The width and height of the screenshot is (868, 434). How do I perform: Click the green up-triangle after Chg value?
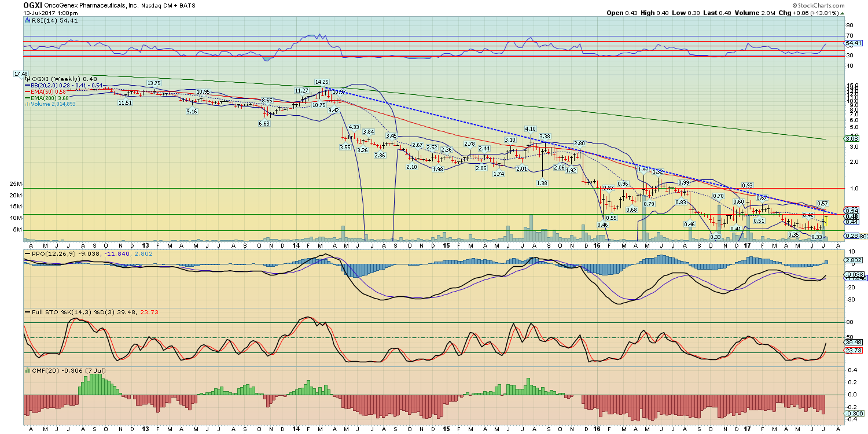pyautogui.click(x=841, y=13)
